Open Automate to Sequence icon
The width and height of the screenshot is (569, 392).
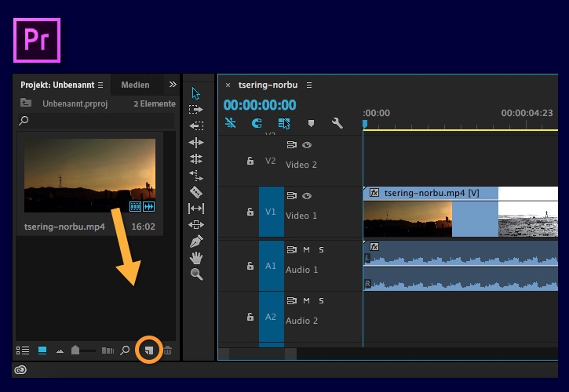coord(108,350)
